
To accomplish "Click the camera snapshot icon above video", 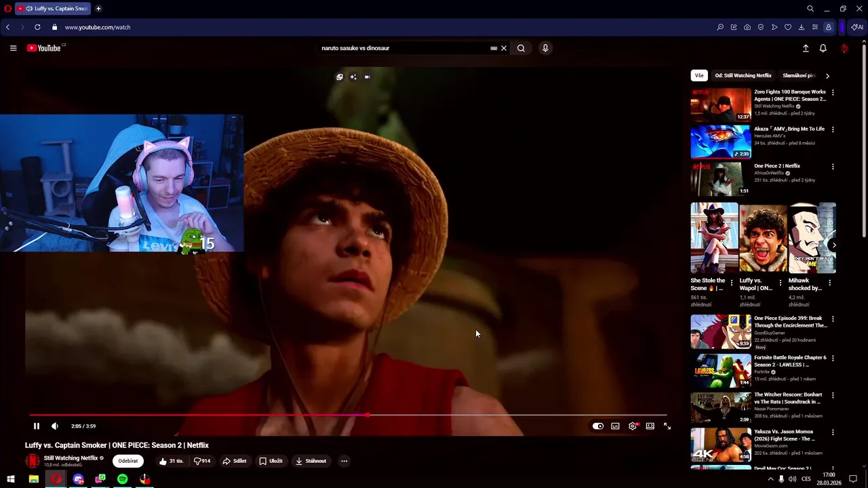I will pyautogui.click(x=367, y=77).
